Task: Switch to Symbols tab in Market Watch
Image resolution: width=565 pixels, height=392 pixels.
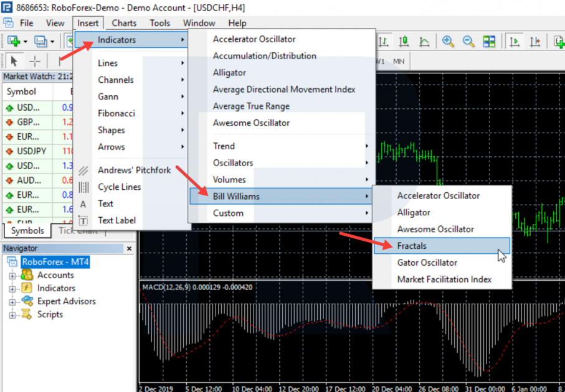Action: coord(27,231)
